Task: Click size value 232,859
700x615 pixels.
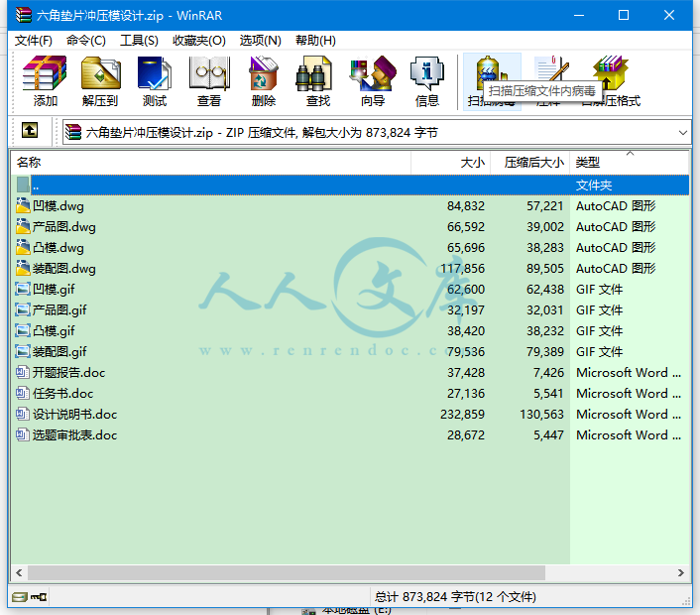Action: point(462,414)
